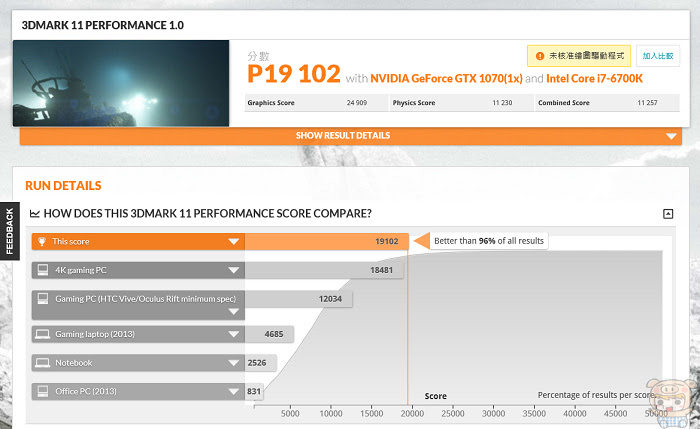This screenshot has width=700, height=429.
Task: Click the Combined Score value 11 257
Action: [x=647, y=103]
